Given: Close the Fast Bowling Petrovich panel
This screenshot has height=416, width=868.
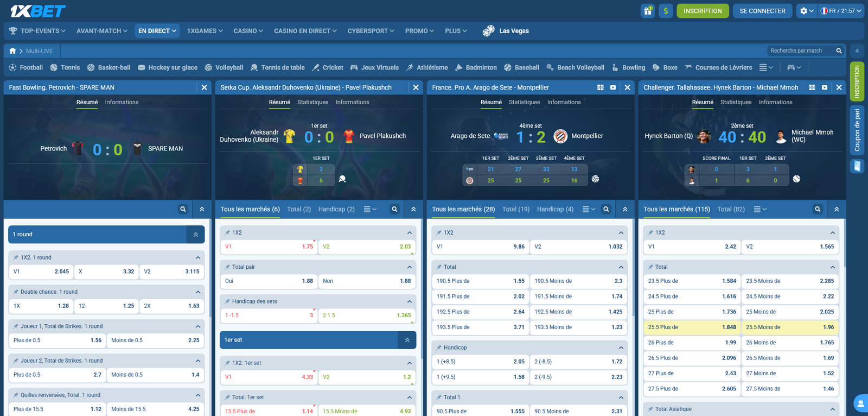Looking at the screenshot, I should [204, 87].
